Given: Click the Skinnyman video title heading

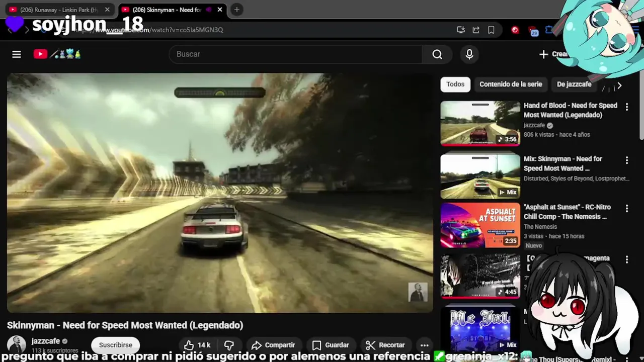Looking at the screenshot, I should click(125, 325).
